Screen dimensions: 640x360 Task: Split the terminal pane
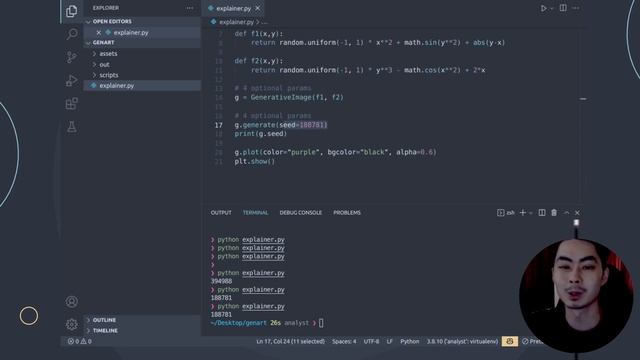(x=542, y=213)
